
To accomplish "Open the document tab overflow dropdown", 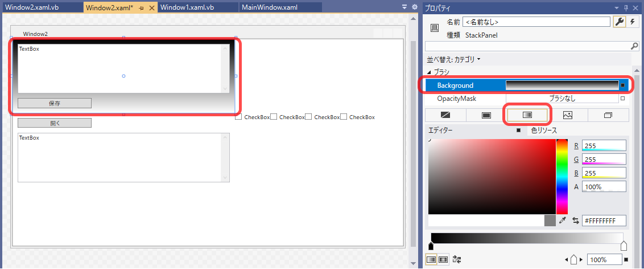I will pyautogui.click(x=404, y=7).
